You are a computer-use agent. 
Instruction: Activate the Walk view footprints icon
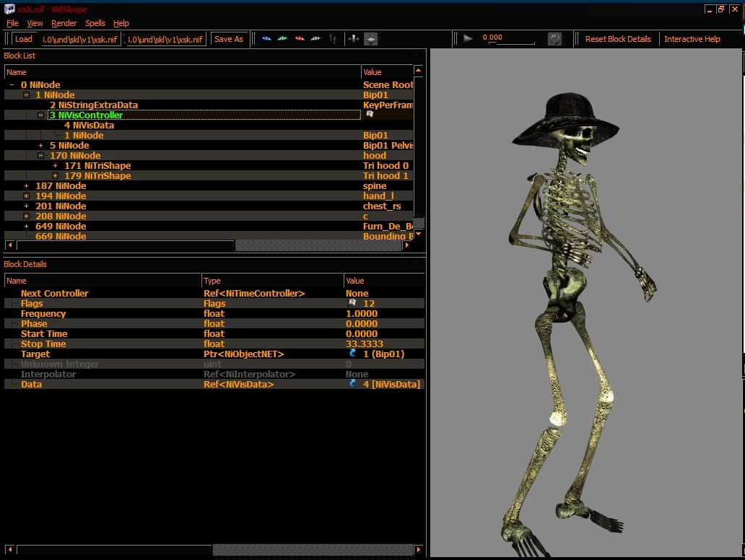[x=333, y=39]
